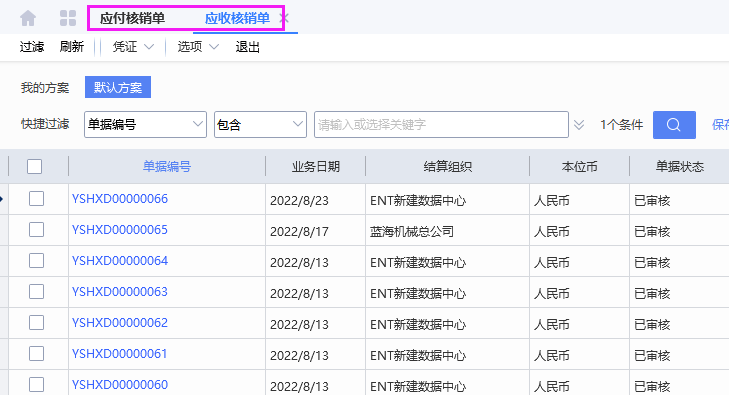Select the 应收核销单 tab
Image resolution: width=729 pixels, height=395 pixels.
point(237,19)
